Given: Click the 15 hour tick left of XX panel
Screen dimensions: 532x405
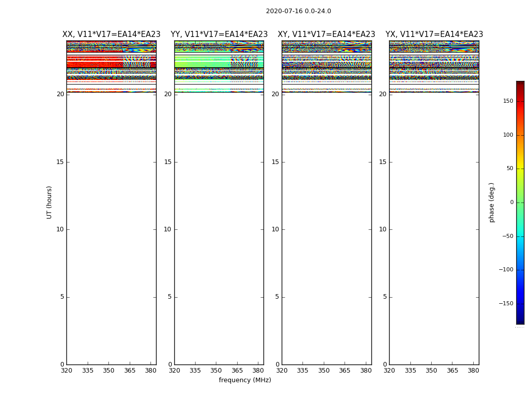Looking at the screenshot, I should 60,162.
